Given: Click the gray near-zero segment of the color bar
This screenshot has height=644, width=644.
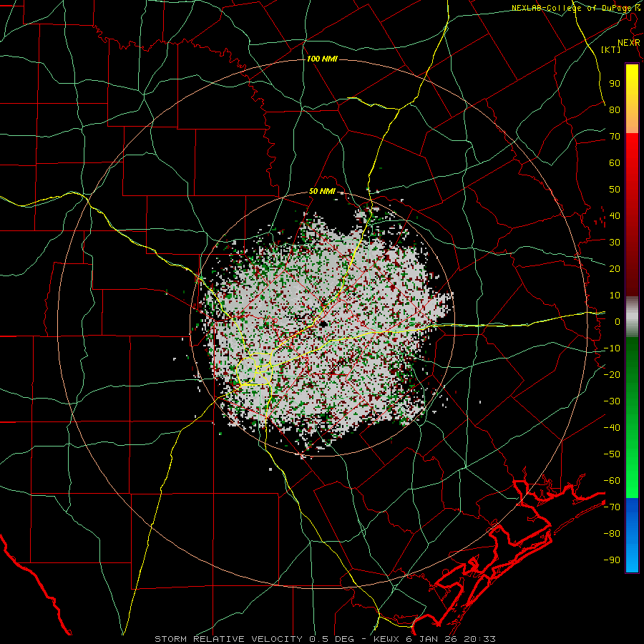Looking at the screenshot, I should coord(632,317).
